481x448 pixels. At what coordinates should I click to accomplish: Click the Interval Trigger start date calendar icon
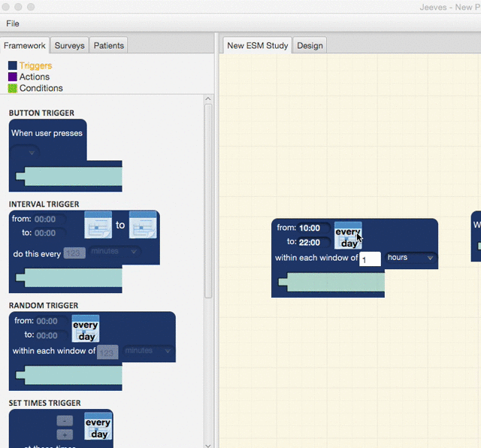coord(98,225)
